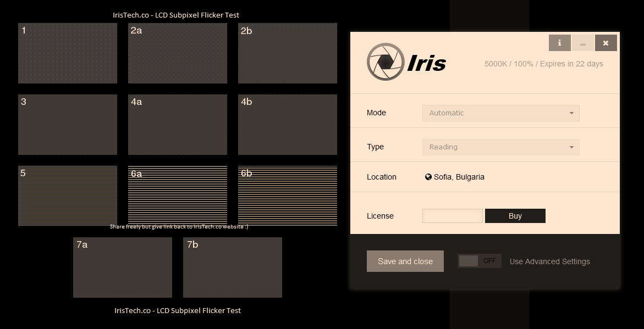The image size is (644, 329).
Task: Click Save and close button
Action: point(405,261)
